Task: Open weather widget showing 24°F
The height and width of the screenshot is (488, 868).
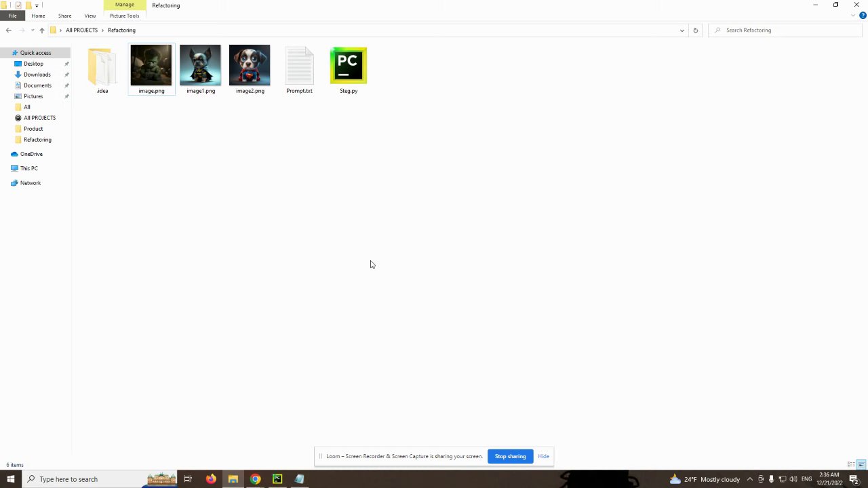Action: pos(705,479)
